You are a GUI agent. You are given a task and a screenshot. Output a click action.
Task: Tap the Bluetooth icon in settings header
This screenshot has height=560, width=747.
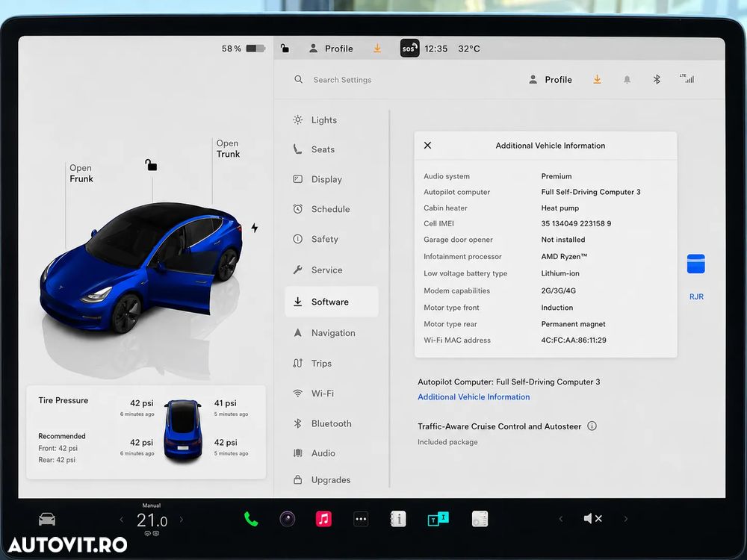657,80
